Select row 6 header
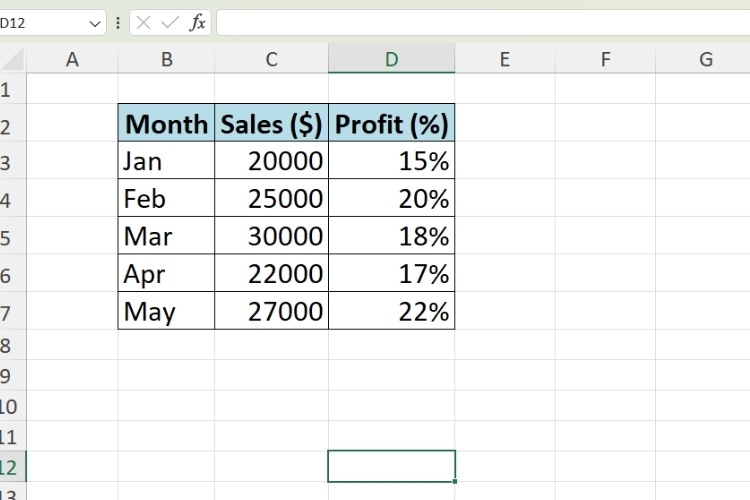Image resolution: width=750 pixels, height=500 pixels. [13, 273]
